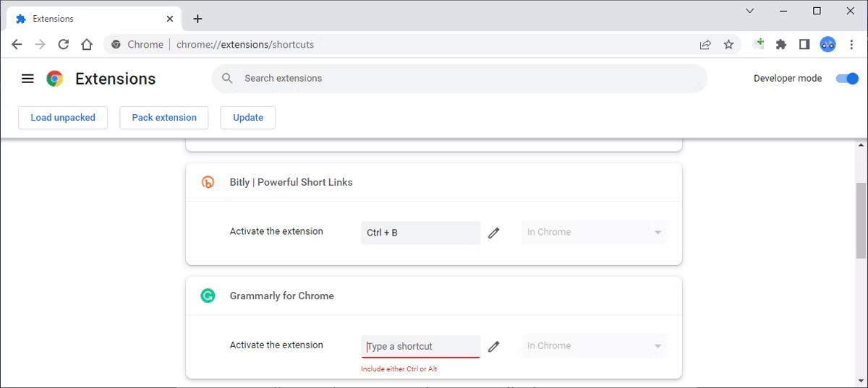Click the Extensions page title text
The width and height of the screenshot is (868, 388).
point(115,79)
